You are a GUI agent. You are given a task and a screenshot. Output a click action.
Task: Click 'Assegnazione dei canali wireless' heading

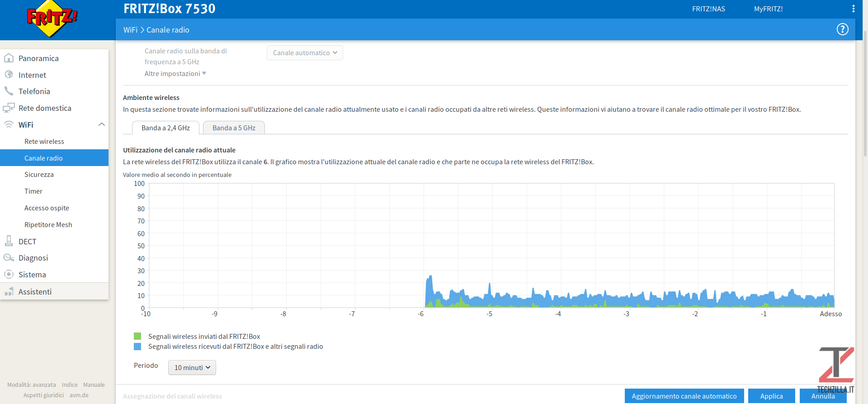point(172,396)
